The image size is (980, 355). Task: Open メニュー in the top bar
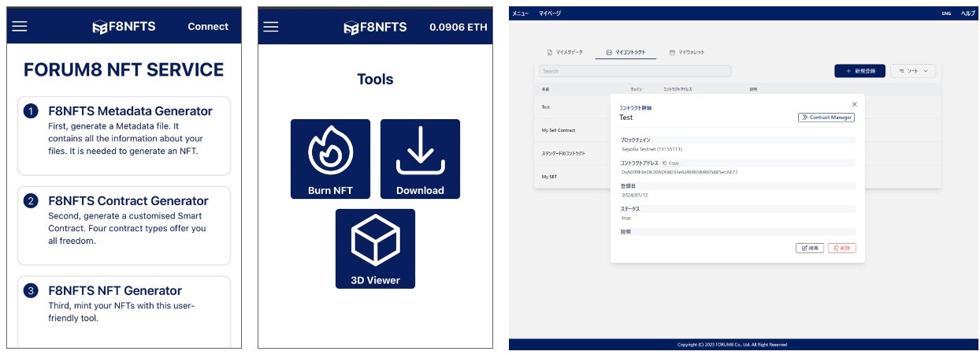(521, 13)
